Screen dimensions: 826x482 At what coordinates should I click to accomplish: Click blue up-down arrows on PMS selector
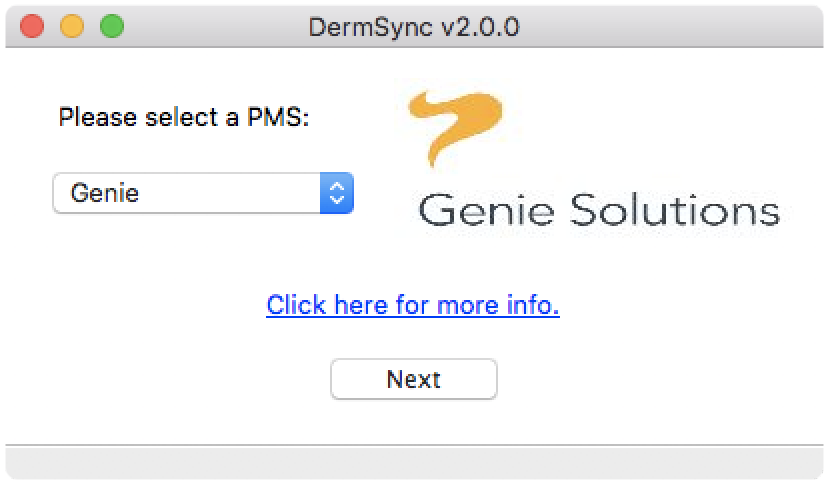point(337,193)
